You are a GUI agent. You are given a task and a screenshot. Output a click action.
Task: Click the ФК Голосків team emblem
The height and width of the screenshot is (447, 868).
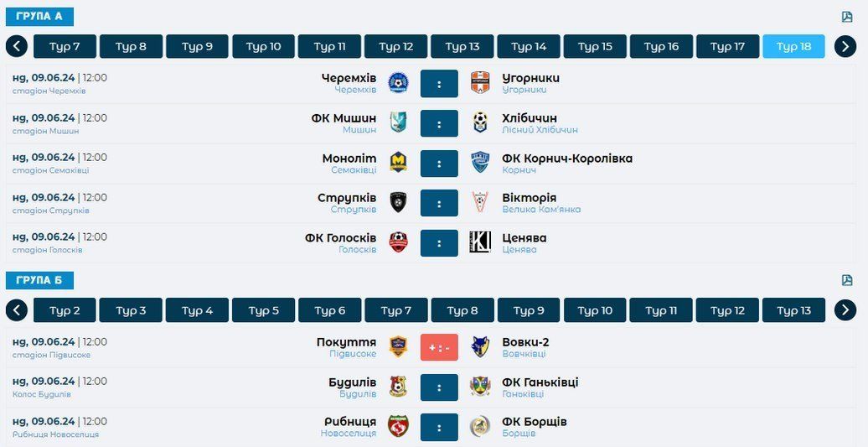coord(399,242)
